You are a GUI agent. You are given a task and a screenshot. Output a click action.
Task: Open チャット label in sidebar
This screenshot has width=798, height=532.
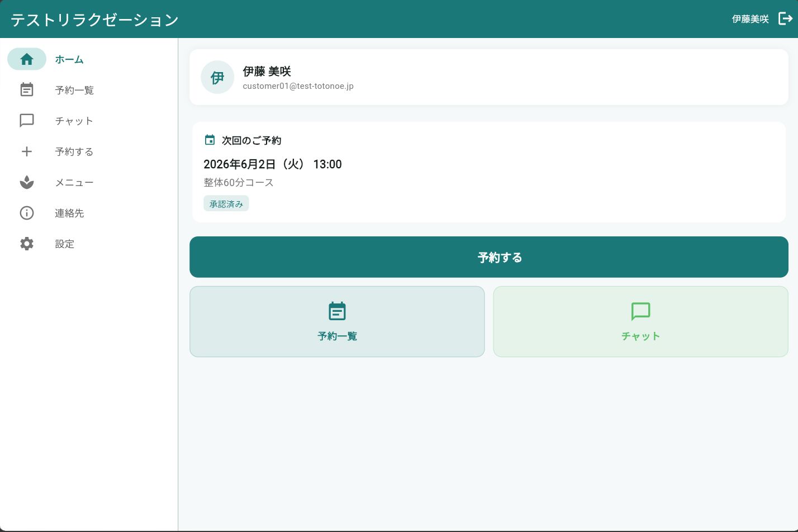tap(74, 121)
